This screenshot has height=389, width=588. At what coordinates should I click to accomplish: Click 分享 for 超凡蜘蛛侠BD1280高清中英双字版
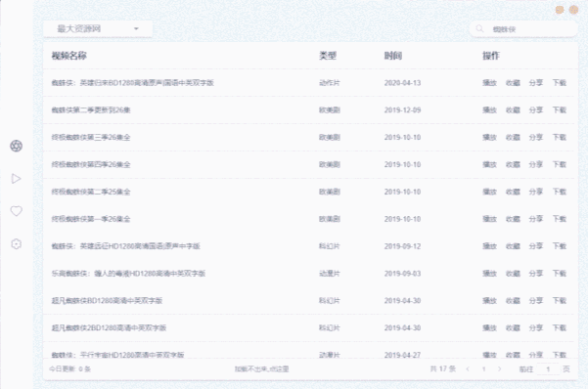[536, 301]
